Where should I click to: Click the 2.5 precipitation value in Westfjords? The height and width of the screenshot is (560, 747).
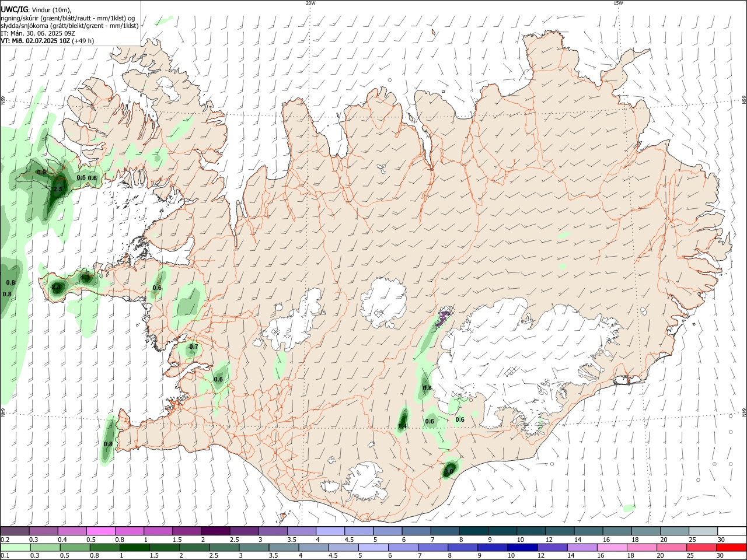(58, 190)
